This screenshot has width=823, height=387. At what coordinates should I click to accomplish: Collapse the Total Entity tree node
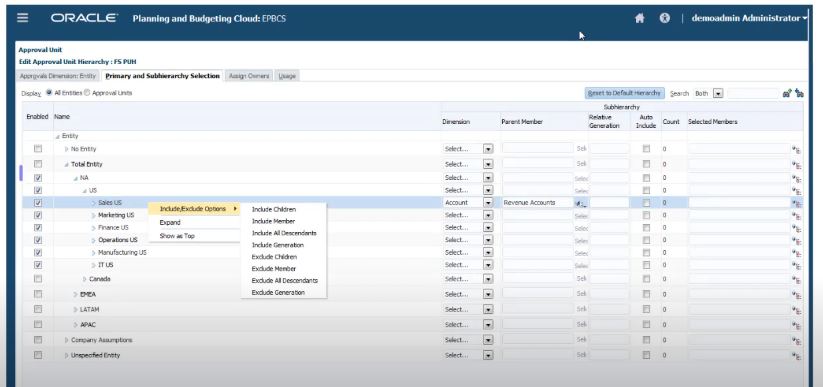click(x=67, y=164)
